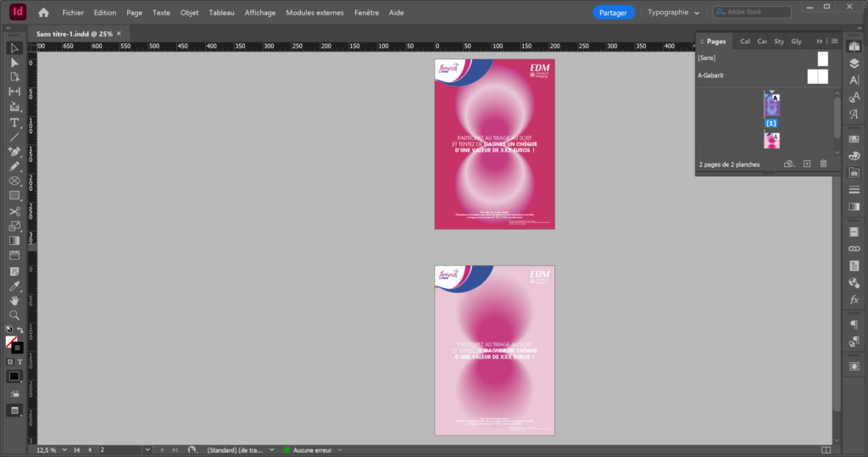Activate the Zoom magnifier tool

pyautogui.click(x=14, y=315)
